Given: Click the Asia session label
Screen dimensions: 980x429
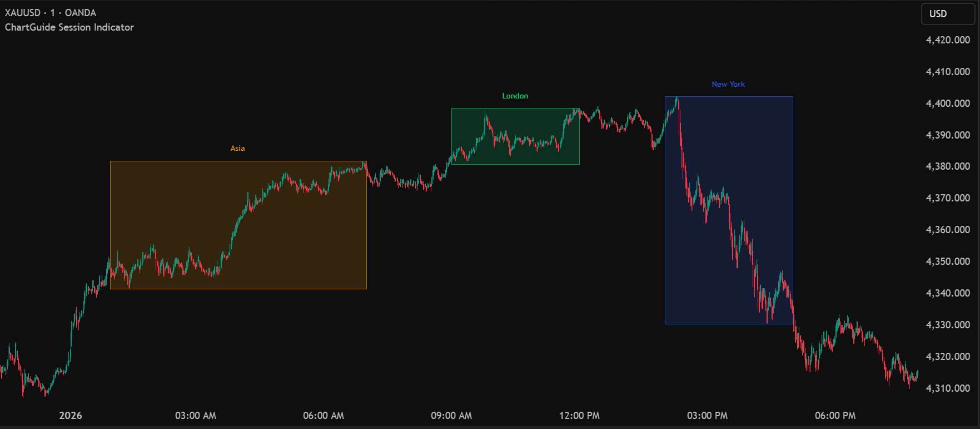Looking at the screenshot, I should pyautogui.click(x=237, y=148).
